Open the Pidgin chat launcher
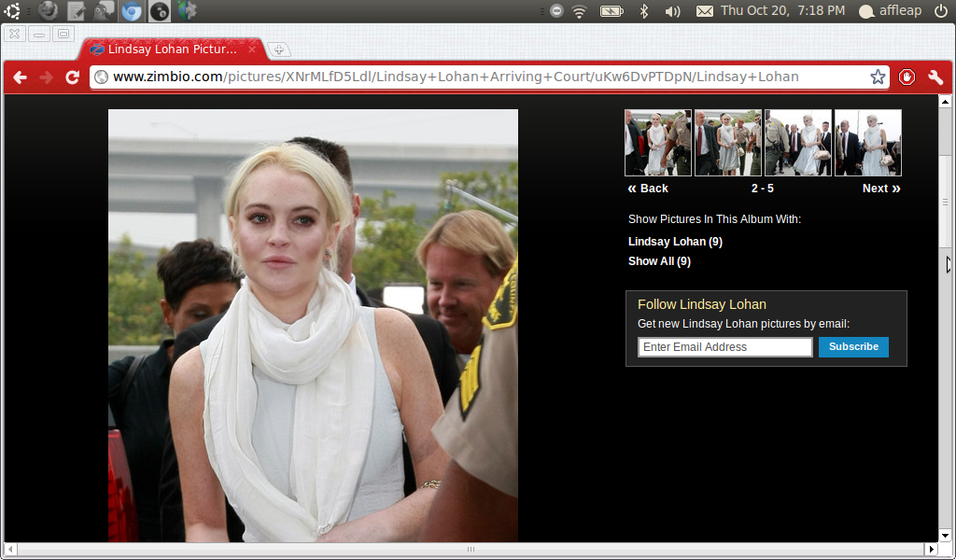 pos(104,11)
